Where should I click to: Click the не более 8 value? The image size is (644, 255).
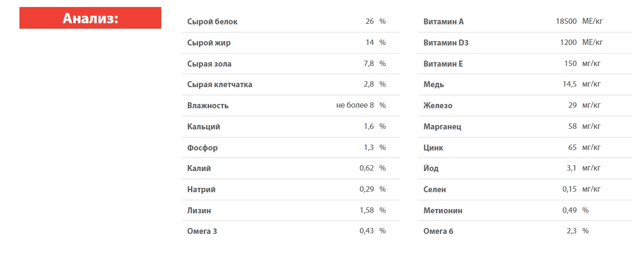click(355, 106)
